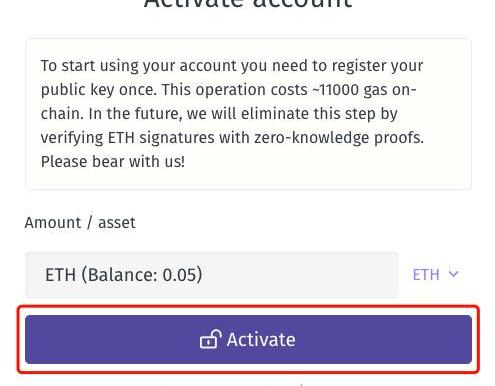Click the word 'asset' in the field label
Image resolution: width=495 pixels, height=386 pixels.
point(117,223)
